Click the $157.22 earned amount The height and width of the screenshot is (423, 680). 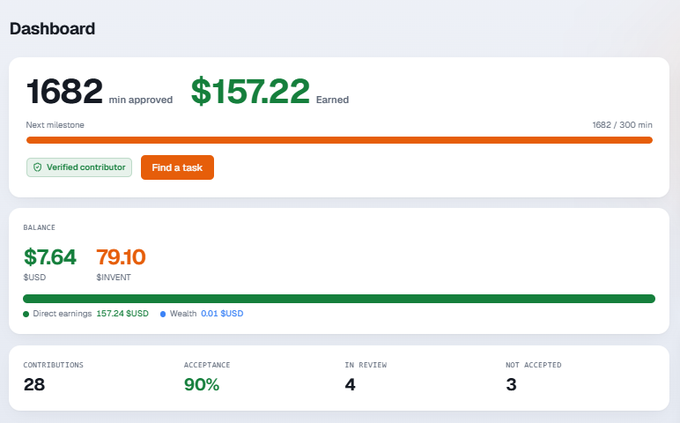250,91
